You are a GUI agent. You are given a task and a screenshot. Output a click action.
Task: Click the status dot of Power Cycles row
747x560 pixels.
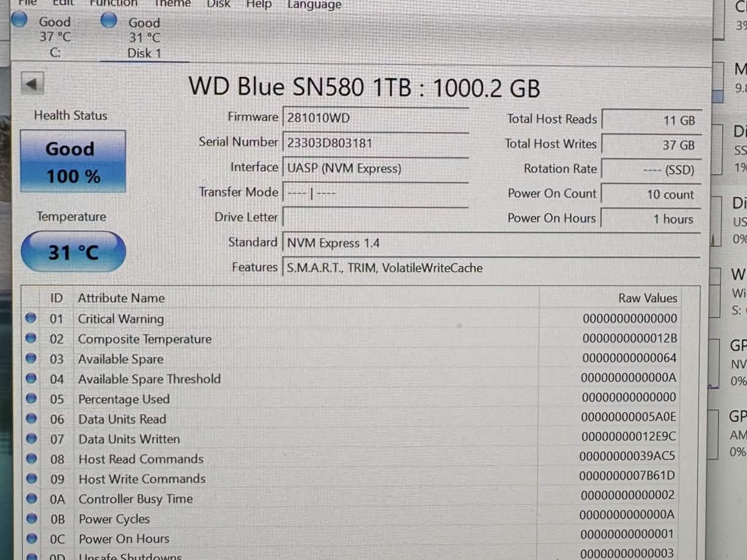pyautogui.click(x=32, y=518)
